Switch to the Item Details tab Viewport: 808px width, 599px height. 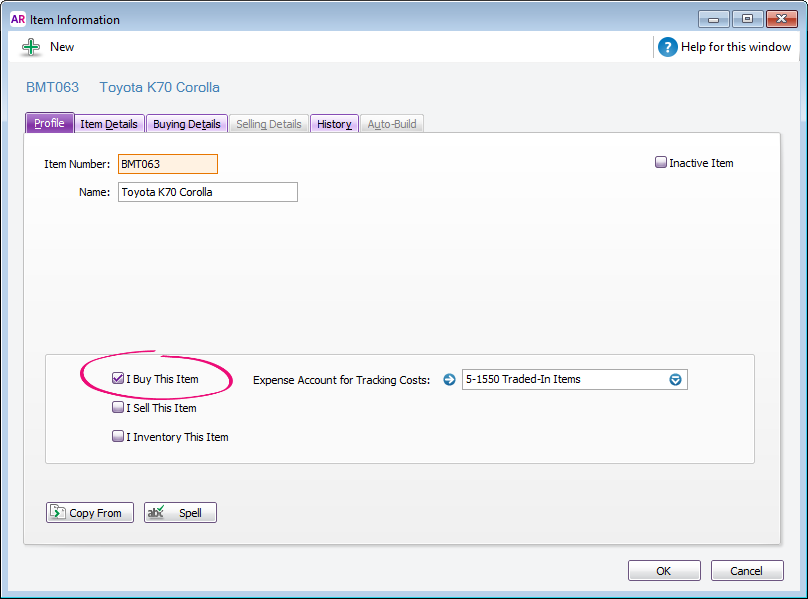point(109,124)
